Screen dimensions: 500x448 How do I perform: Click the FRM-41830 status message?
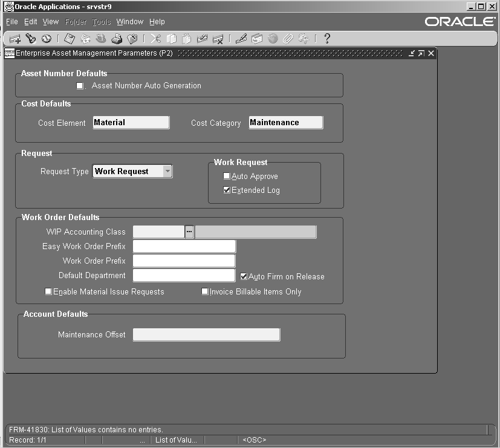pos(86,429)
